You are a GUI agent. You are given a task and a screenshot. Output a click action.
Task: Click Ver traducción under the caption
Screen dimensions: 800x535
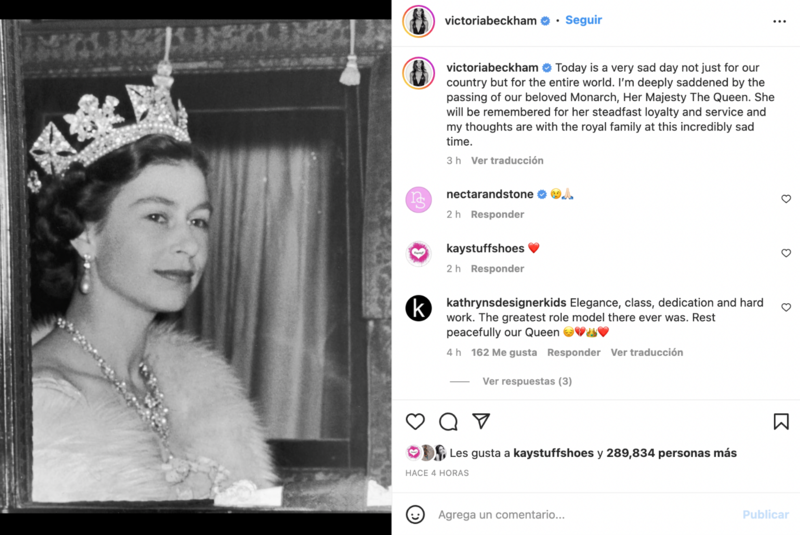[507, 160]
